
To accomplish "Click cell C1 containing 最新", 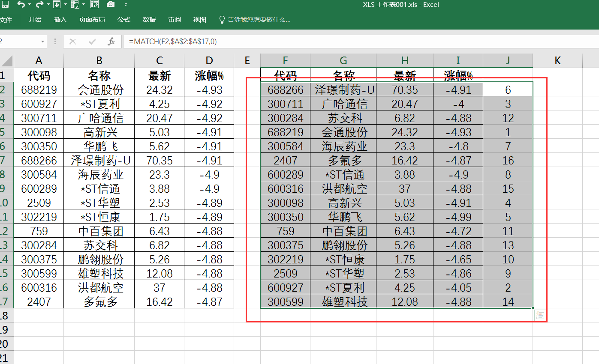I will click(160, 75).
